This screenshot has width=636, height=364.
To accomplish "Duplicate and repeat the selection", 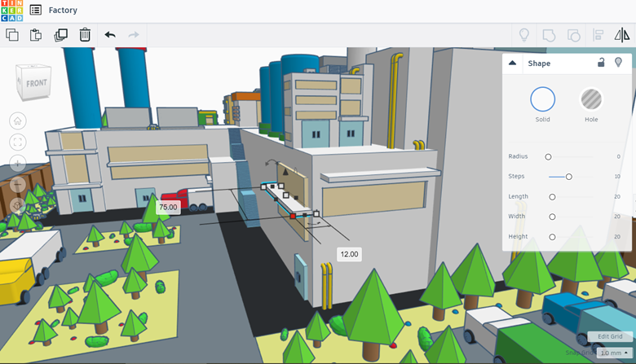I will click(x=61, y=35).
